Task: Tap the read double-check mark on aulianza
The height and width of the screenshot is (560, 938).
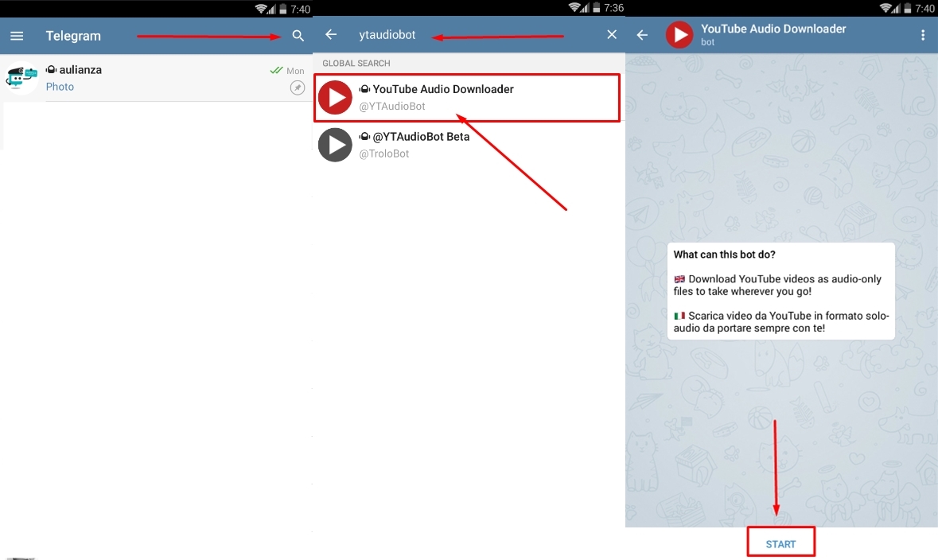Action: pos(276,70)
